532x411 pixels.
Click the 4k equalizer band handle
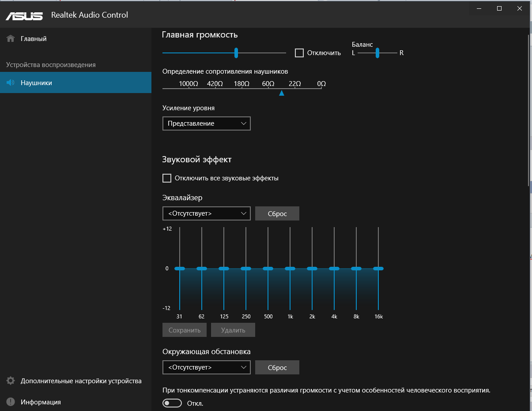point(334,269)
